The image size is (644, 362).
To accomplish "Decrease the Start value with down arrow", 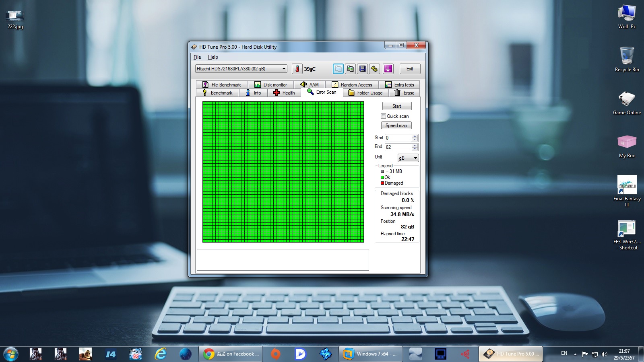I will tap(415, 140).
